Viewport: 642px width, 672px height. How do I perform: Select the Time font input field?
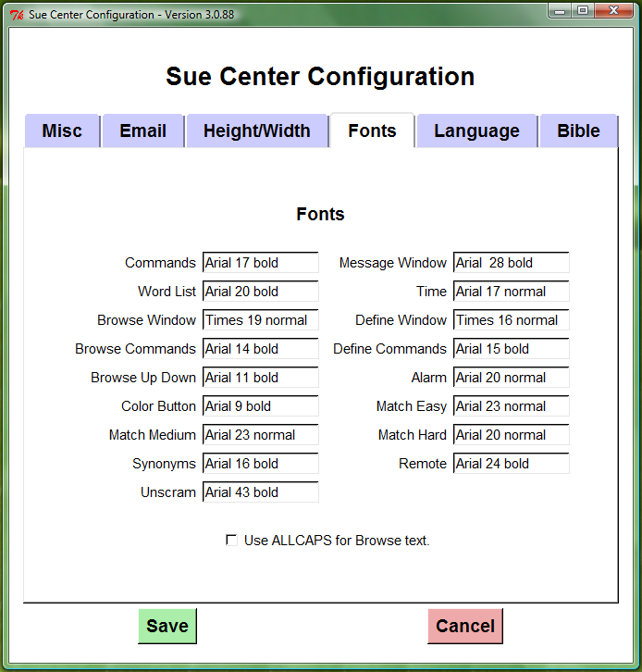[511, 292]
